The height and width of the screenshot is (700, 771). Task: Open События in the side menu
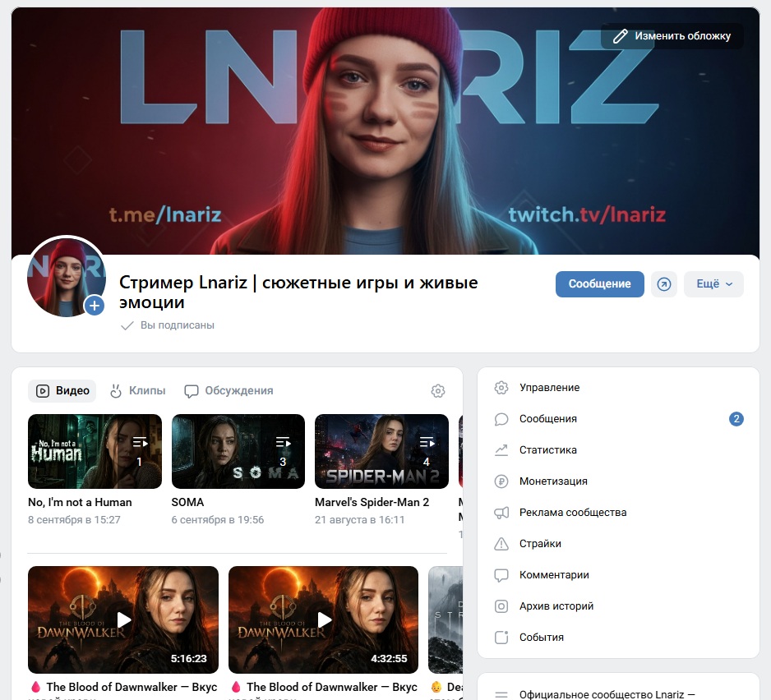point(619,637)
